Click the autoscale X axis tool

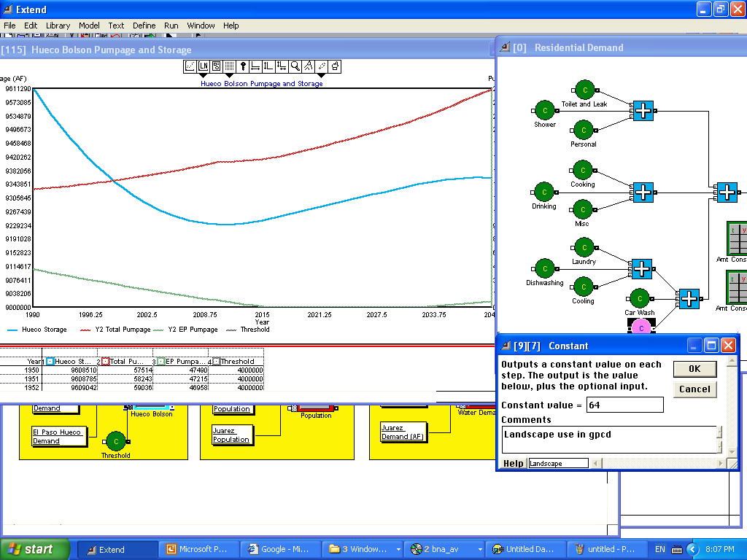(x=255, y=66)
